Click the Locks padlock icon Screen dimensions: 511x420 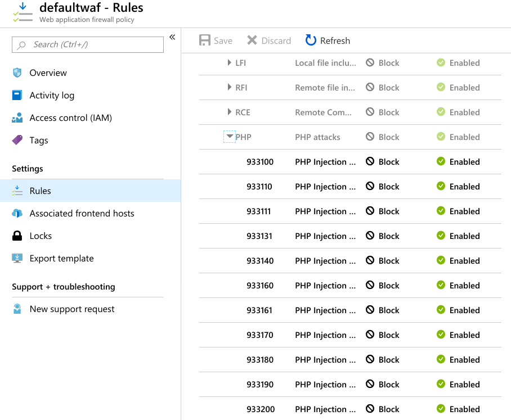(17, 236)
